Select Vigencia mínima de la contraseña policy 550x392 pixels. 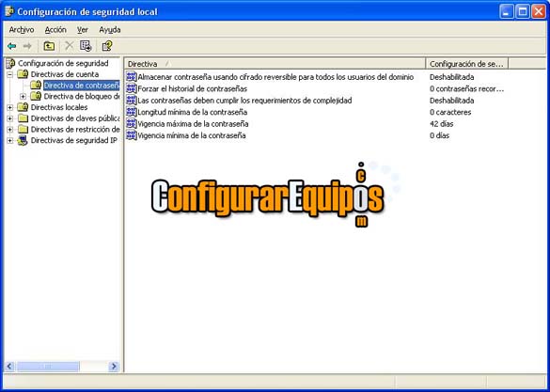click(x=192, y=135)
